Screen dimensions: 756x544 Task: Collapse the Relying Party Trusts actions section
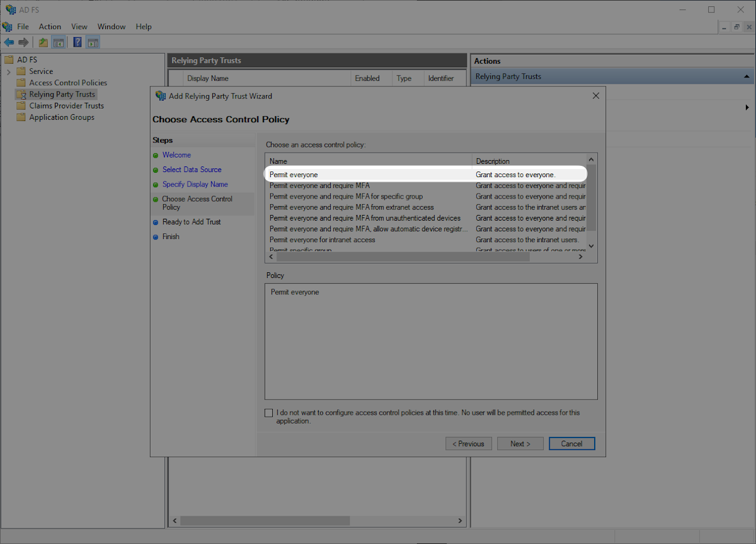[747, 76]
